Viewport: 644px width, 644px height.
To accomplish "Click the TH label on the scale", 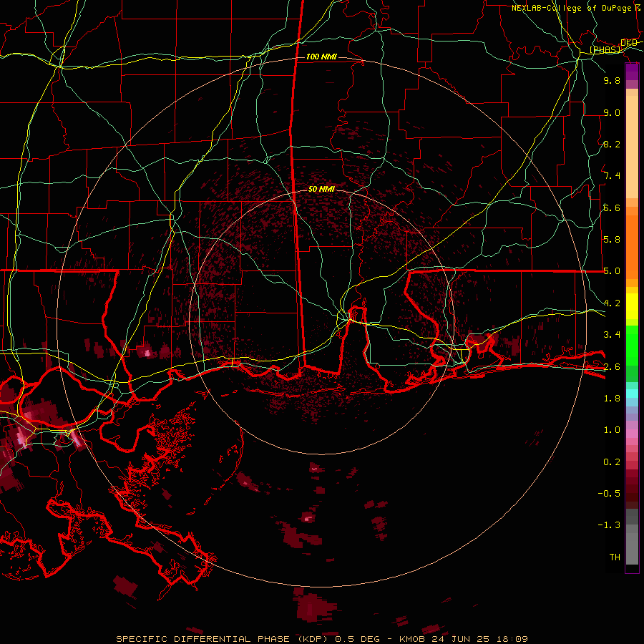I will pyautogui.click(x=615, y=557).
